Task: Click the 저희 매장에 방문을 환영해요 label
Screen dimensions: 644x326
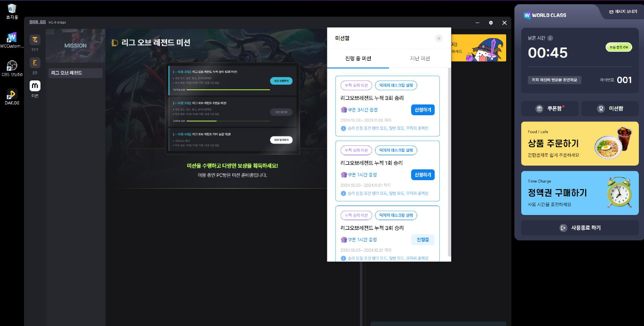Action: (555, 80)
